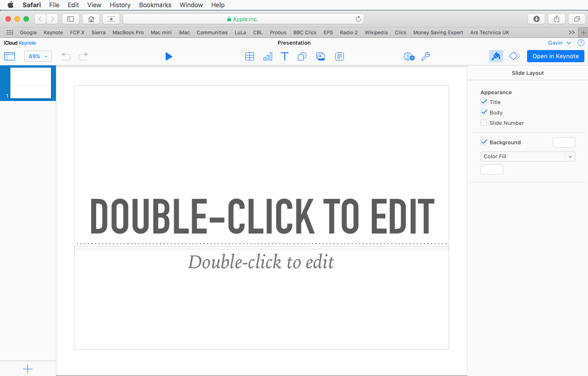Open Keynote help question mark
588x376 pixels.
click(581, 43)
